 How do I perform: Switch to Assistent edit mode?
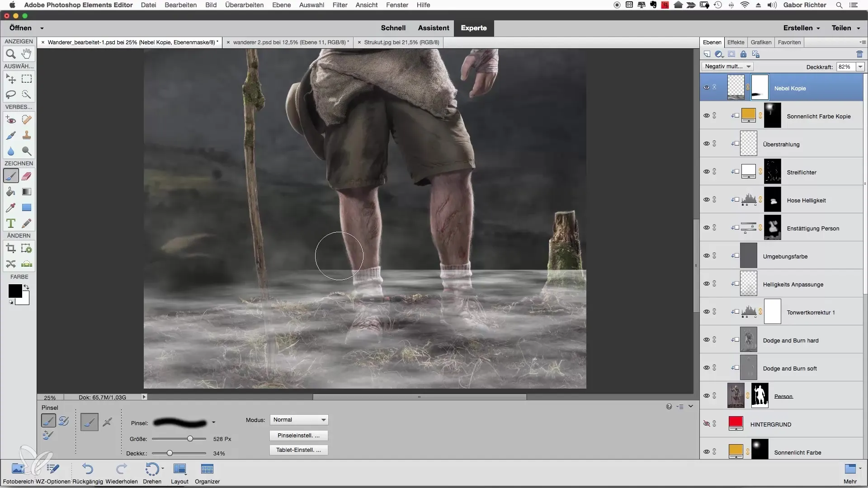(x=434, y=28)
